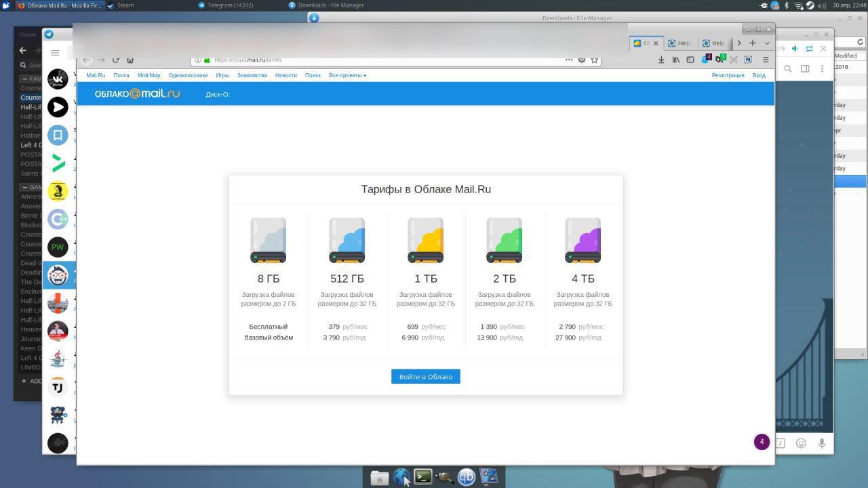Open 'Знакомства' portal link
The image size is (868, 488).
click(252, 75)
